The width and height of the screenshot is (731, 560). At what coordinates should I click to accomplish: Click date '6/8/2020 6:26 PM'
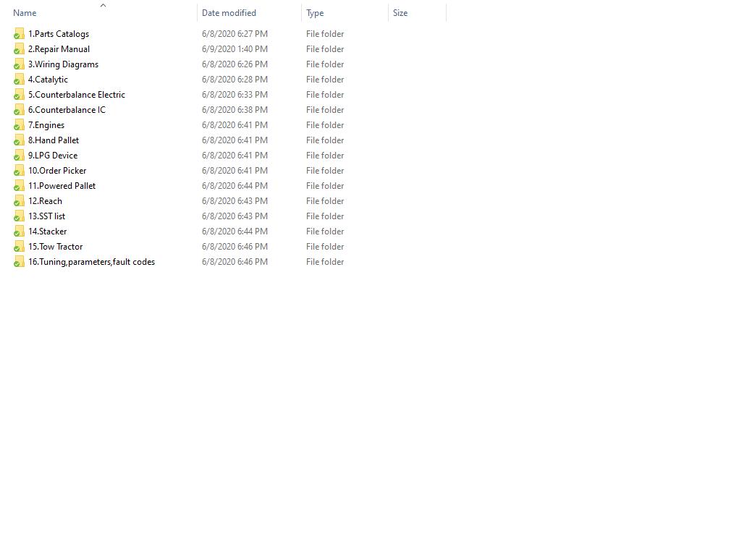[234, 64]
